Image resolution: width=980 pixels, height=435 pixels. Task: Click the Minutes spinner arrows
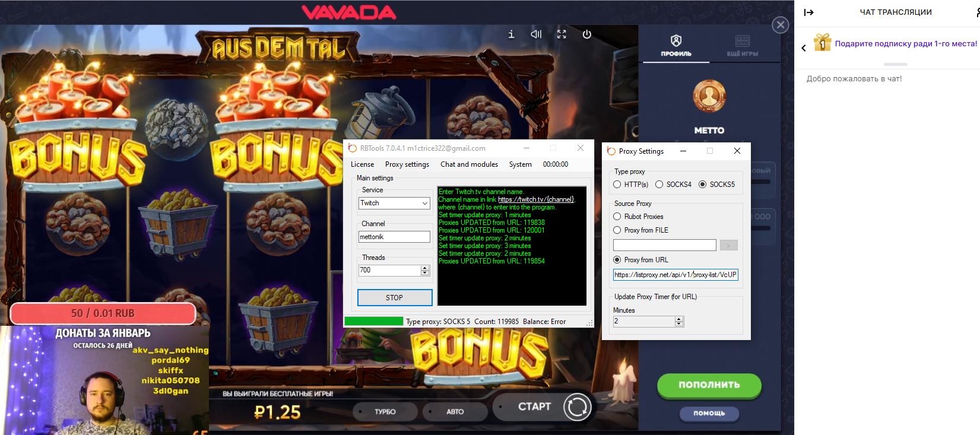click(x=679, y=321)
